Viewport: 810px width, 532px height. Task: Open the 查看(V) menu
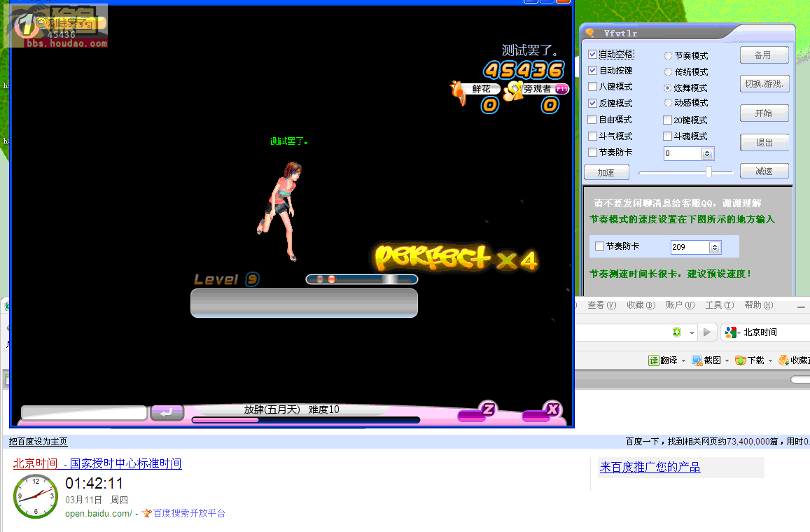click(x=602, y=305)
